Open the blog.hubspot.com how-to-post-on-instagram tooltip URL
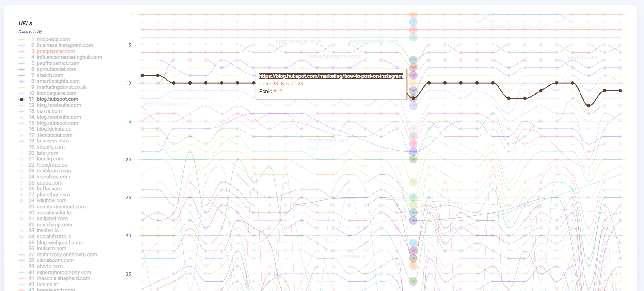The width and height of the screenshot is (644, 291). click(331, 76)
